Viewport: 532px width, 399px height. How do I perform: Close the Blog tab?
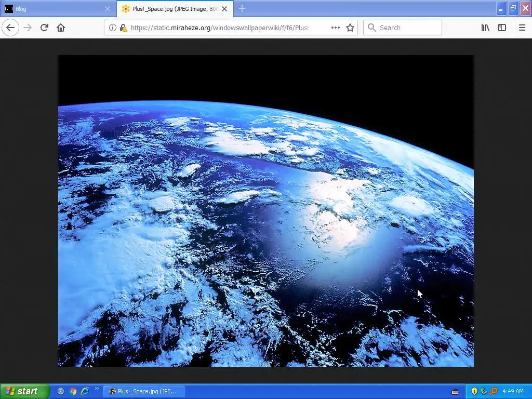tap(108, 9)
